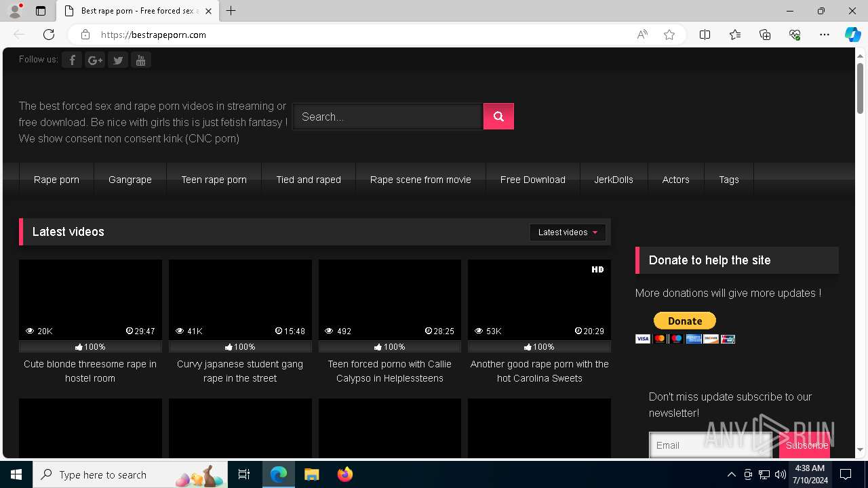The image size is (868, 488).
Task: Open the JerkDolls menu item
Action: (x=614, y=180)
